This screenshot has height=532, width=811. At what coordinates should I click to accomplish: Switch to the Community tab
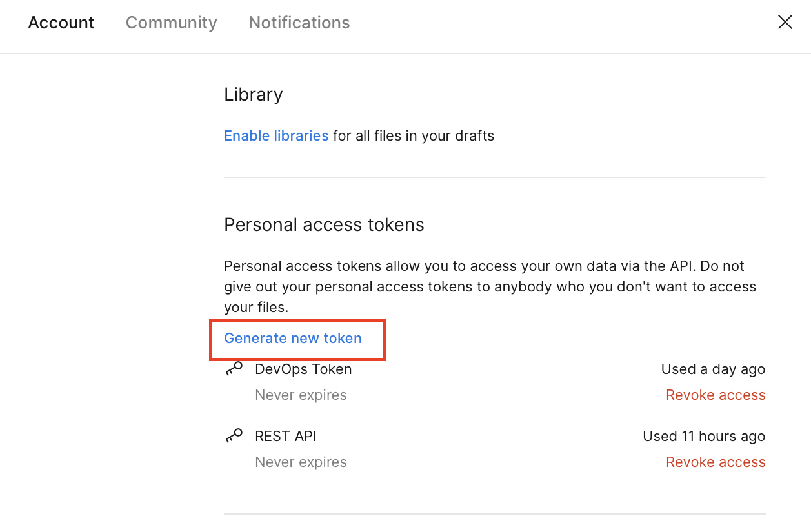coord(171,23)
